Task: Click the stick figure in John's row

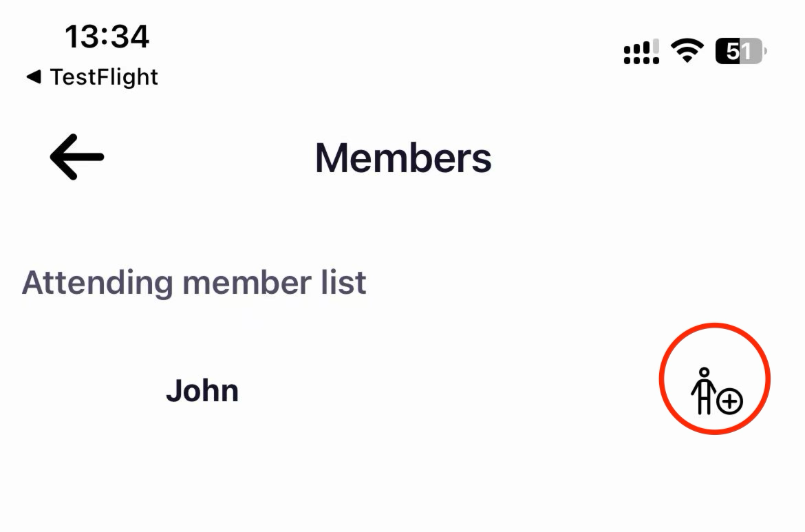Action: point(703,391)
